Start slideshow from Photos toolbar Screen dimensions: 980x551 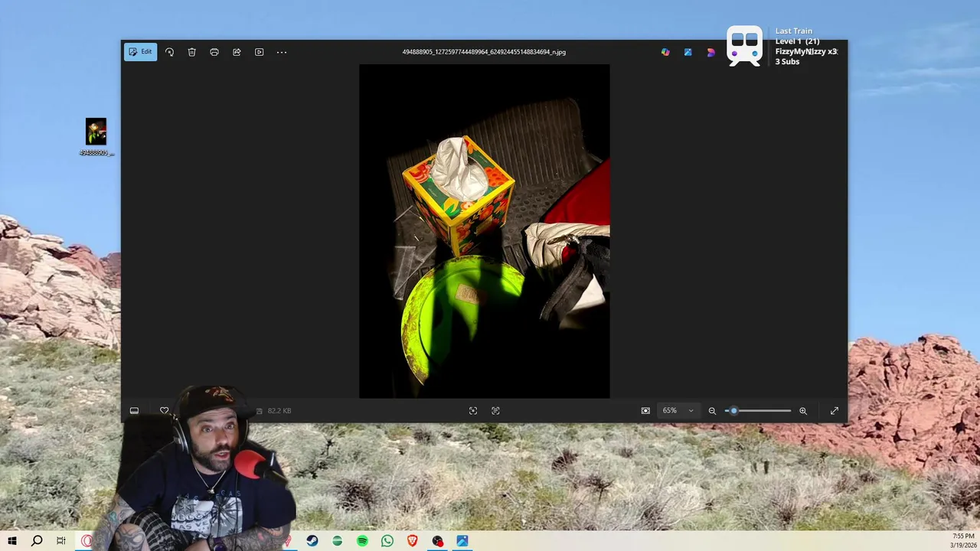[259, 52]
